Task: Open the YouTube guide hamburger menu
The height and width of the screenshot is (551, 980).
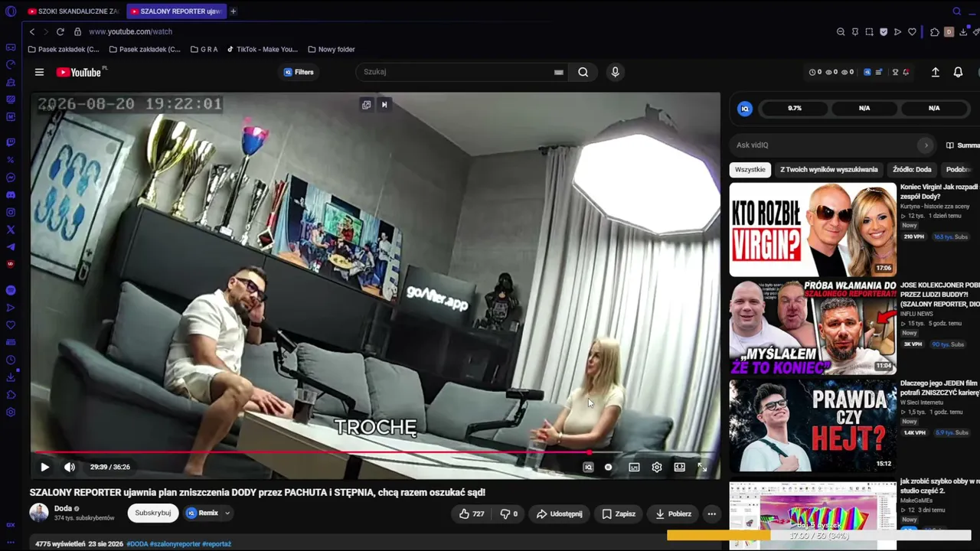Action: (39, 72)
